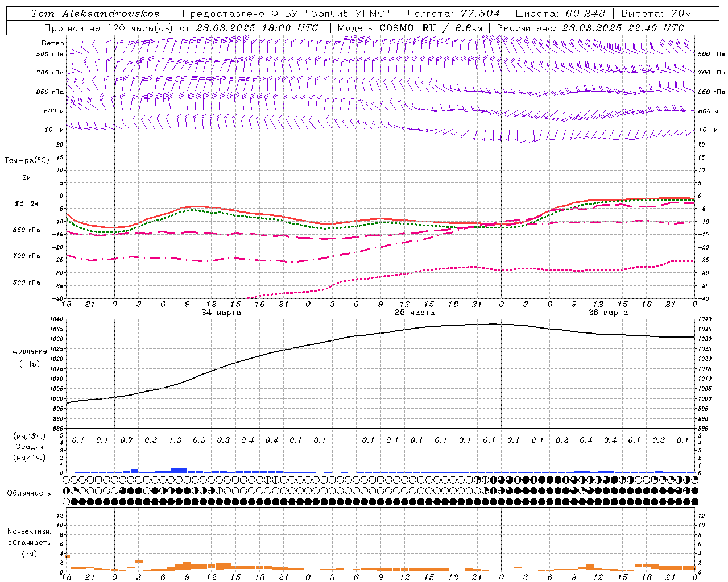Click the 700 гПа temperature legend line sample
This screenshot has height=582, width=728.
tap(26, 262)
